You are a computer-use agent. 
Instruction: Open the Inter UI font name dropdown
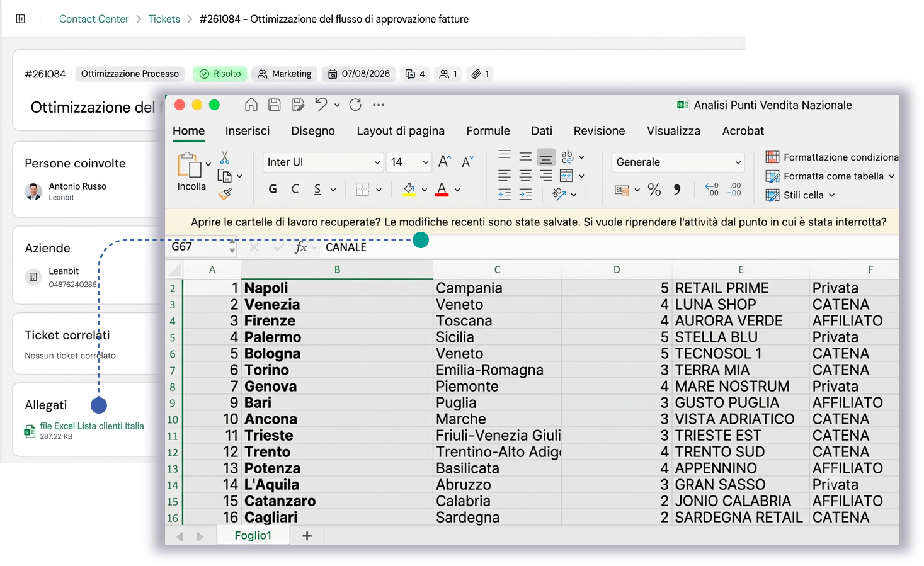pyautogui.click(x=377, y=162)
